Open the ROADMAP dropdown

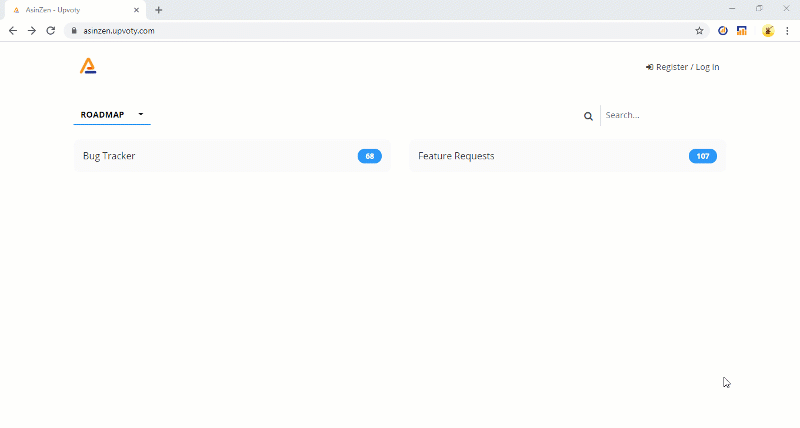(x=112, y=115)
